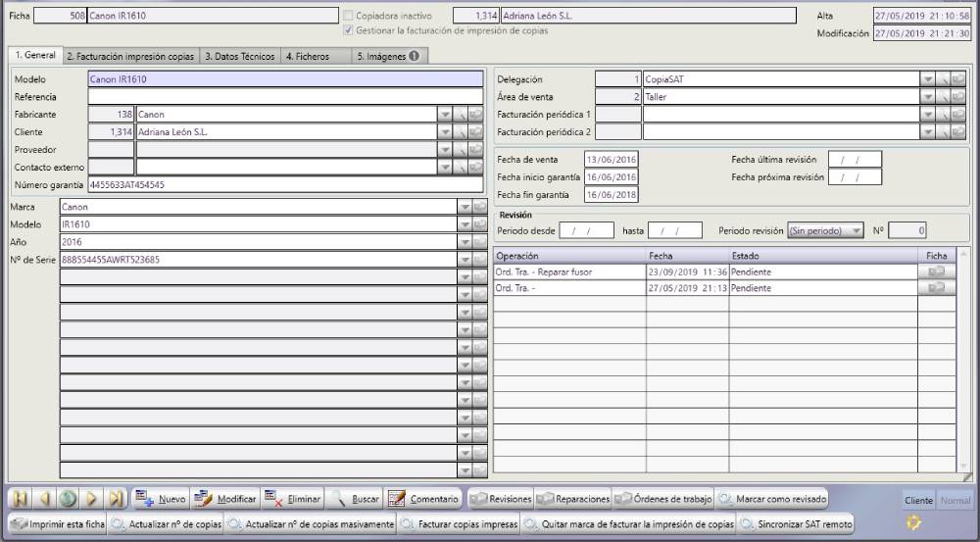This screenshot has width=980, height=542.
Task: Open the Periodo revisión combo box
Action: coord(825,230)
